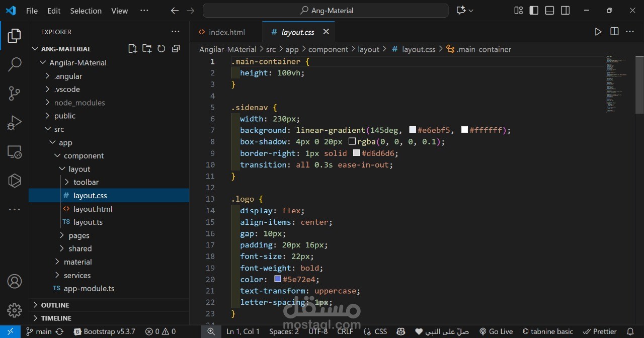Toggle the primary side bar
This screenshot has width=644, height=338.
pos(534,11)
